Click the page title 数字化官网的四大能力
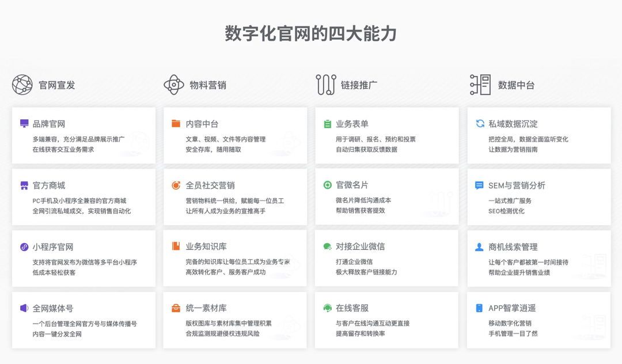 tap(311, 33)
